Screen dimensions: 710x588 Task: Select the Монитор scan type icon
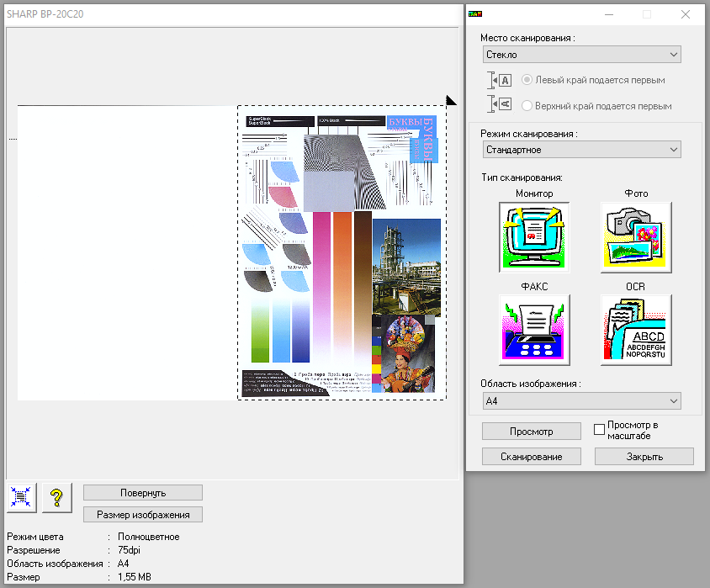[534, 237]
